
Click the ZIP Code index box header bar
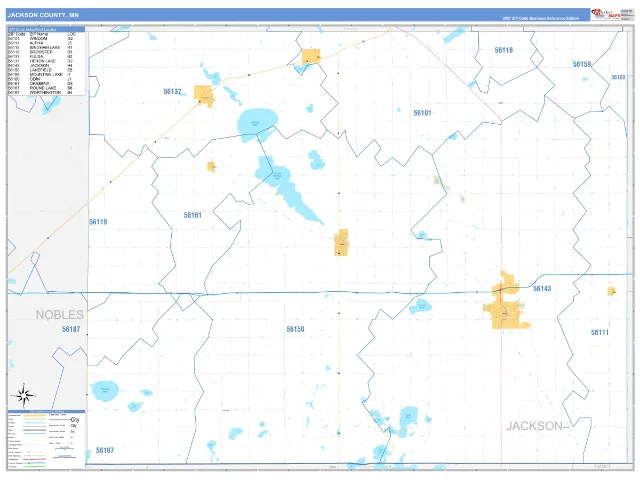(46, 29)
